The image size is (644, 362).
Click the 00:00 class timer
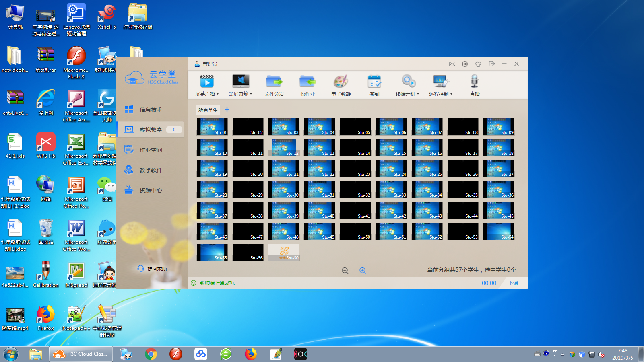(489, 283)
